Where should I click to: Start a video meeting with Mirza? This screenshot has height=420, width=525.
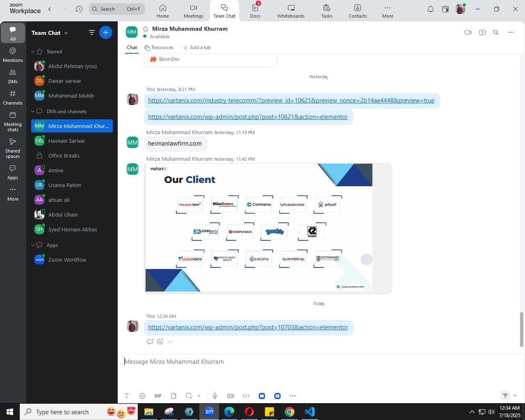pyautogui.click(x=468, y=32)
